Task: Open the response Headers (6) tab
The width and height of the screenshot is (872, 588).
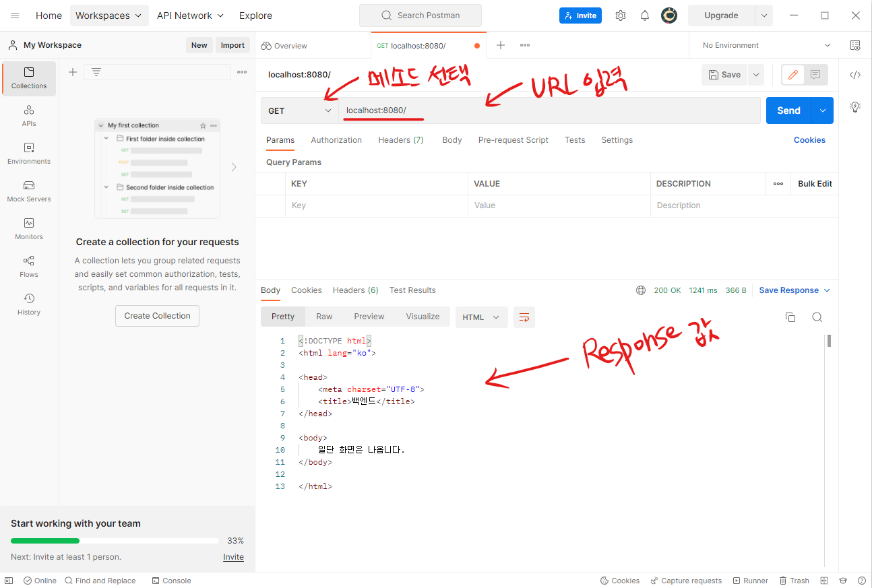Action: [x=356, y=290]
